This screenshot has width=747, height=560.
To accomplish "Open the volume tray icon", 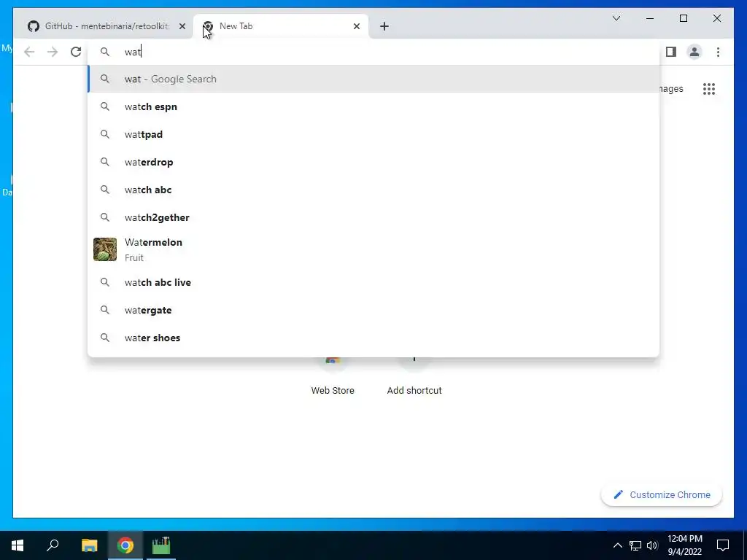I will [652, 545].
